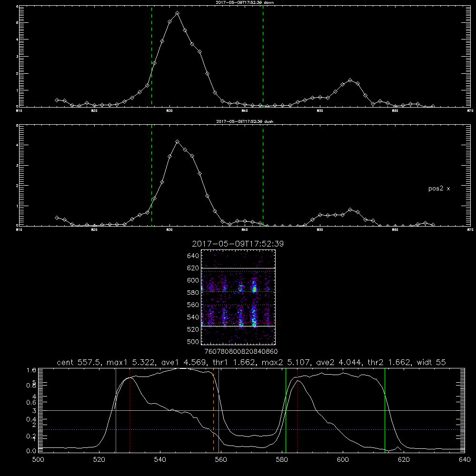476x476 pixels.
Task: Click the solid green line near 614 in bottom plot
Action: 385,410
